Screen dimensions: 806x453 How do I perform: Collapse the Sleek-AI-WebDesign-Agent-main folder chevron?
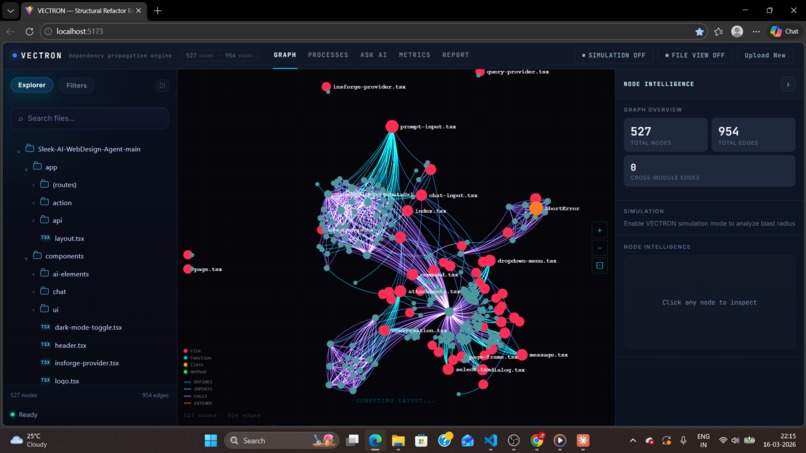click(19, 150)
